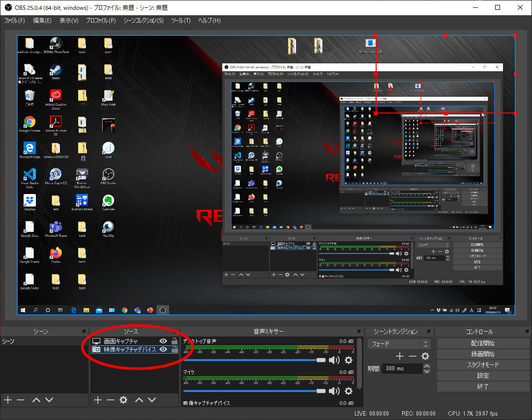Start streaming with 配信開始
Image resolution: width=532 pixels, height=420 pixels.
click(x=483, y=343)
